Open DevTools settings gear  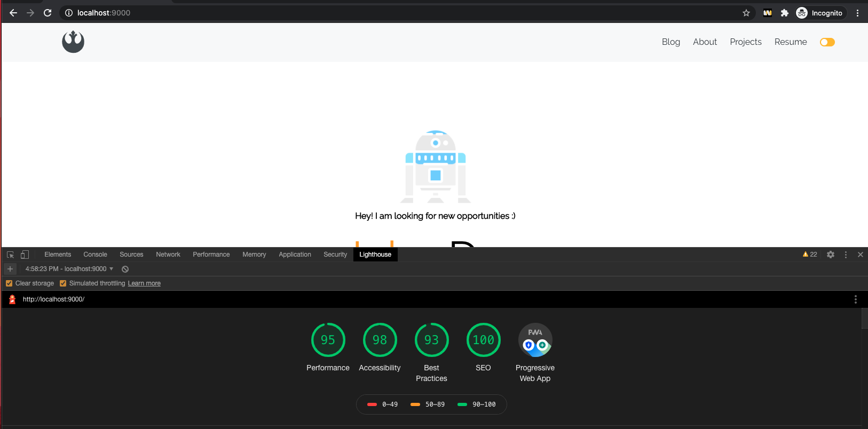coord(831,255)
